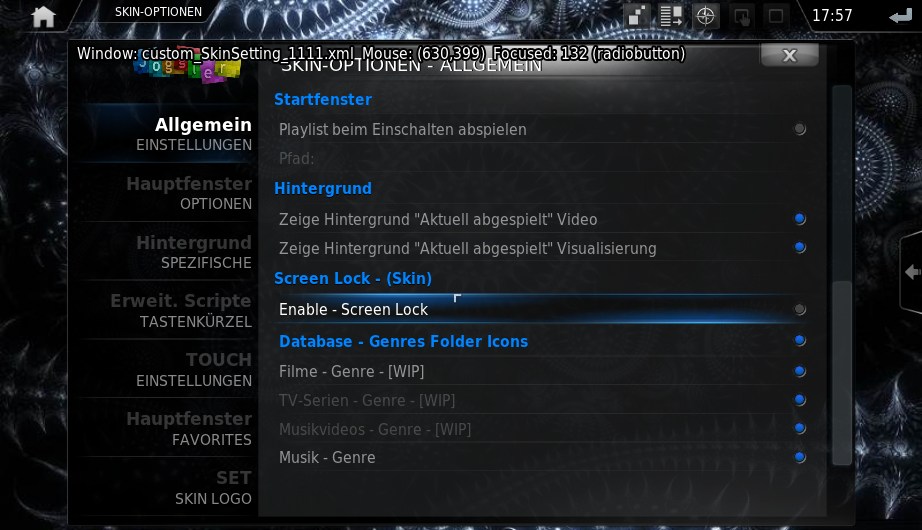Disable background for 'Aktuell abgespielt' Video
This screenshot has width=922, height=530.
(542, 219)
